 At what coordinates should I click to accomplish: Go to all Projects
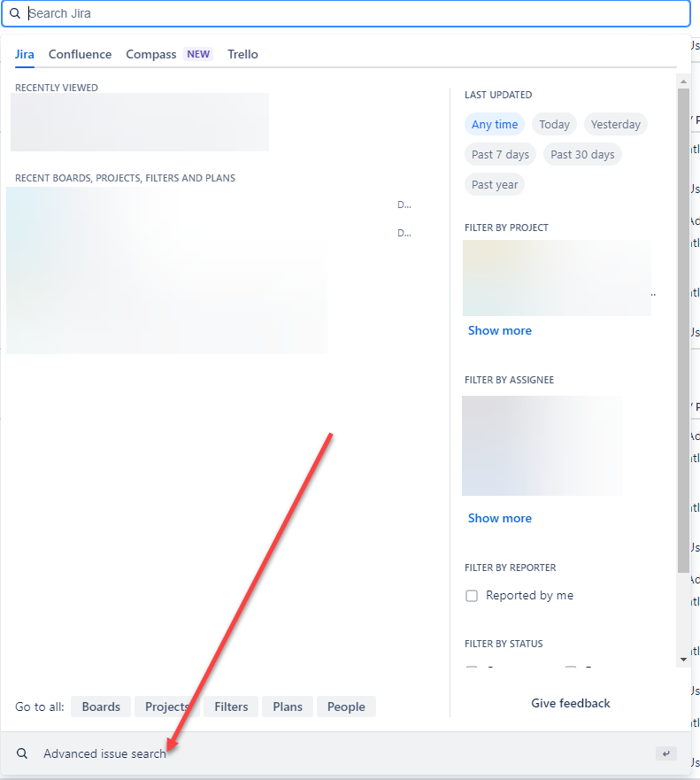pos(167,707)
